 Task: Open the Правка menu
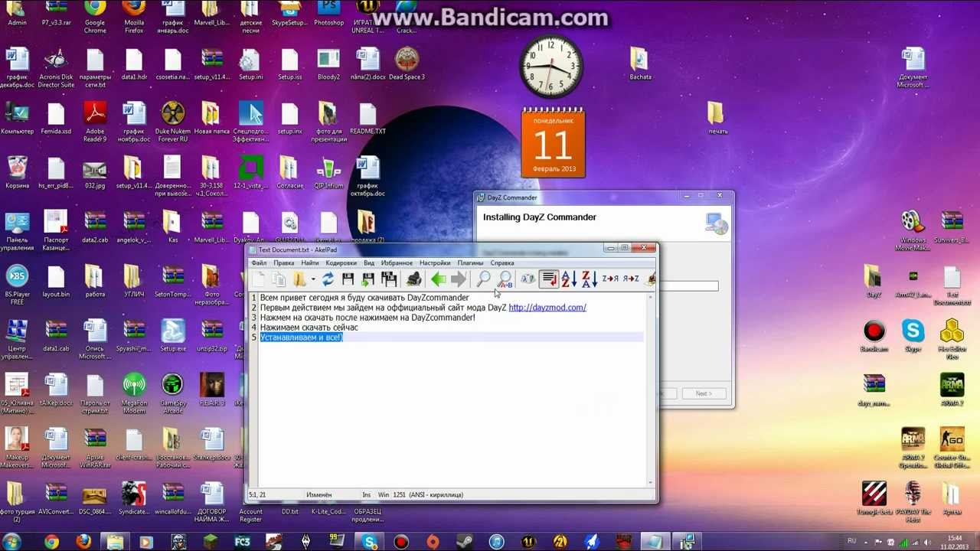tap(284, 262)
